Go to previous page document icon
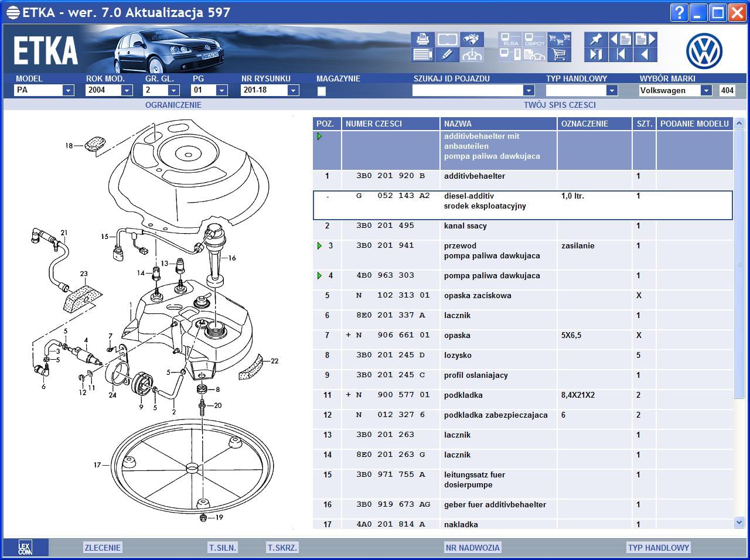This screenshot has width=750, height=560. (x=621, y=39)
